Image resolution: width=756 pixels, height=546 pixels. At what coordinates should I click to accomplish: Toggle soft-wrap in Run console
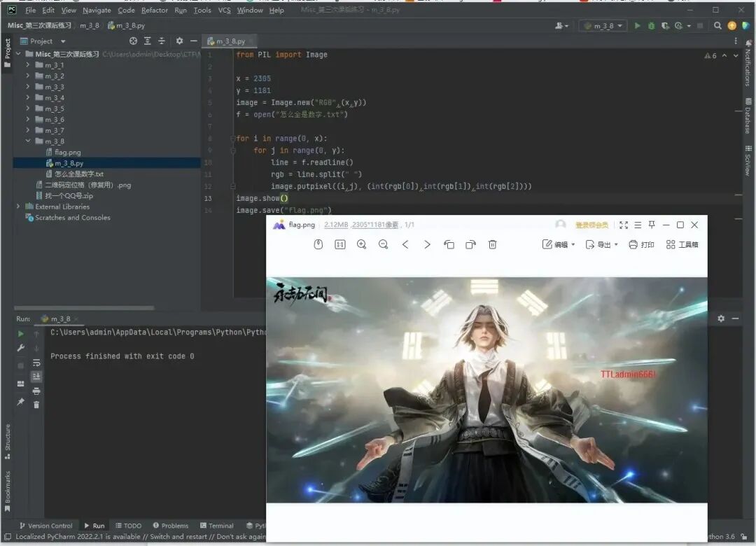[x=36, y=363]
